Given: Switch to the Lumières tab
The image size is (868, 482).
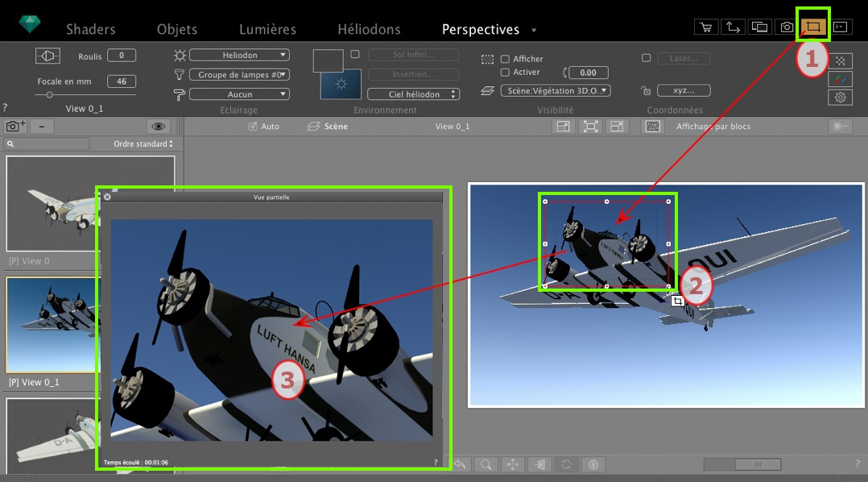Looking at the screenshot, I should 267,29.
